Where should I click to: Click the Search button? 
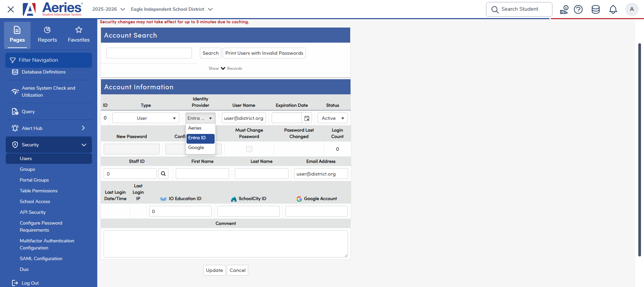211,53
